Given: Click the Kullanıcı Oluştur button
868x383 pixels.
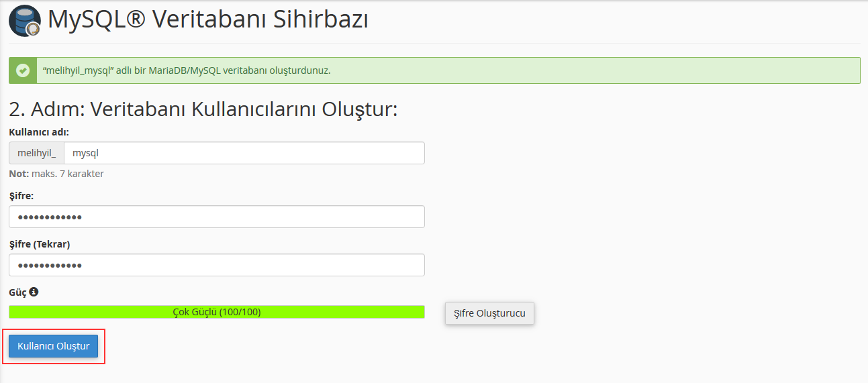Looking at the screenshot, I should click(x=54, y=346).
